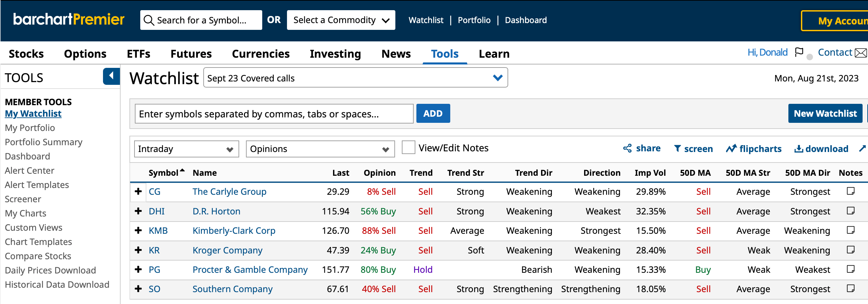Click the search magnifier icon
868x304 pixels.
149,20
